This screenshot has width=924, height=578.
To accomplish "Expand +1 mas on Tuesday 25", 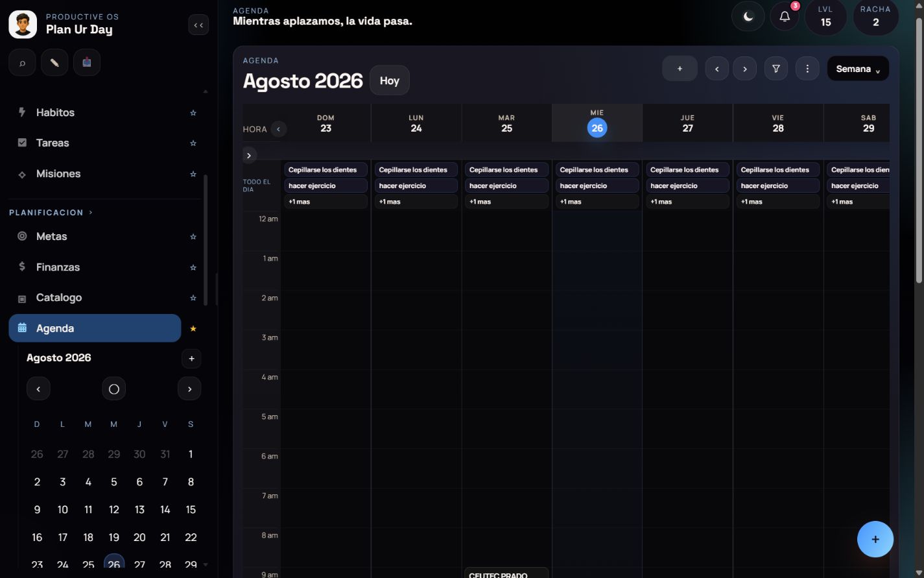I will (506, 202).
